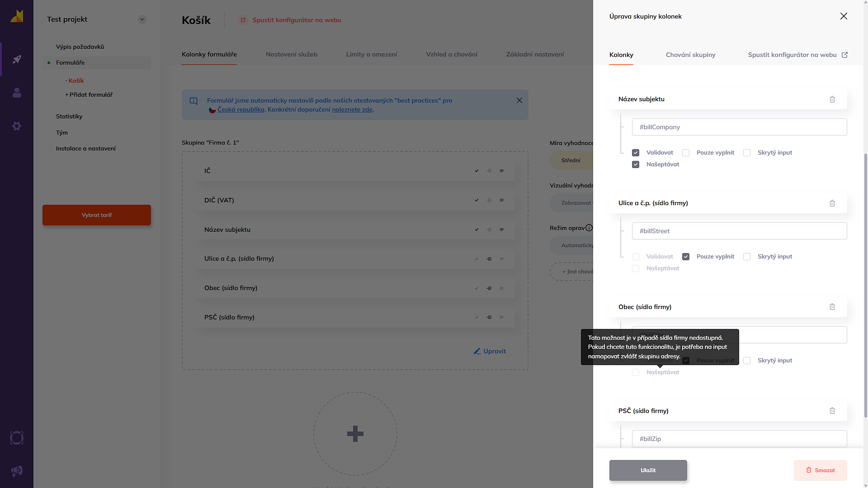
Task: Enable Skrytý input for Ulice a č.p.
Action: pos(747,257)
